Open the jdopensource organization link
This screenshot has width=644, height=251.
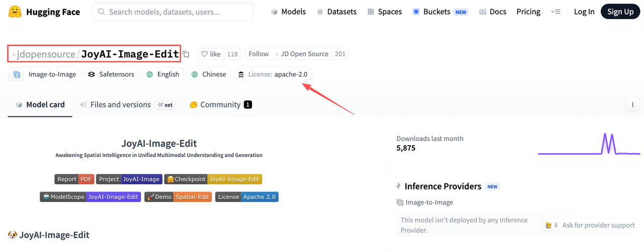point(46,54)
